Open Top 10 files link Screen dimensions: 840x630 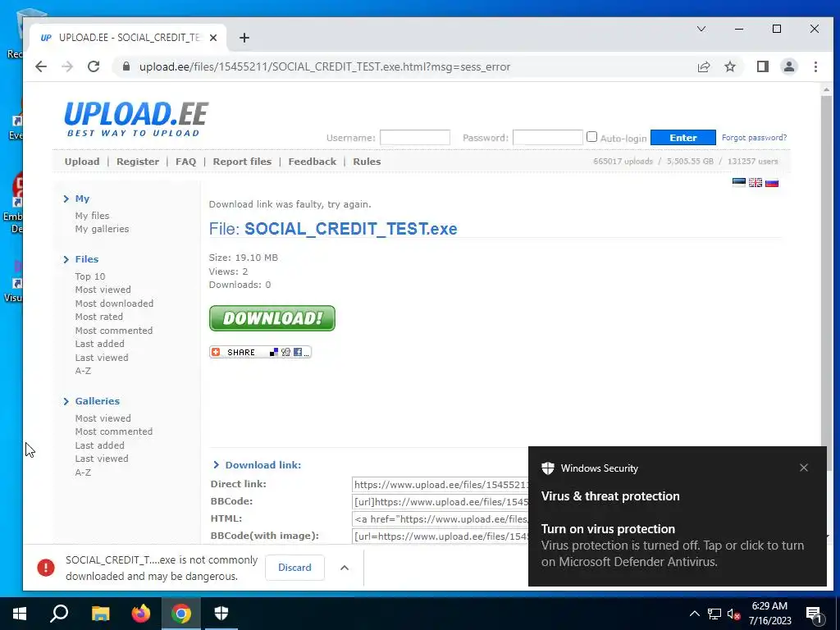(x=90, y=276)
